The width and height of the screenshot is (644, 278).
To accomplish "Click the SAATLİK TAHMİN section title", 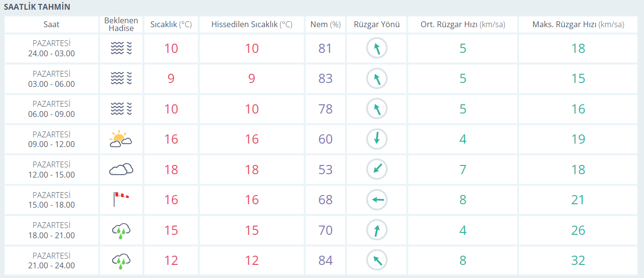I will coord(37,7).
